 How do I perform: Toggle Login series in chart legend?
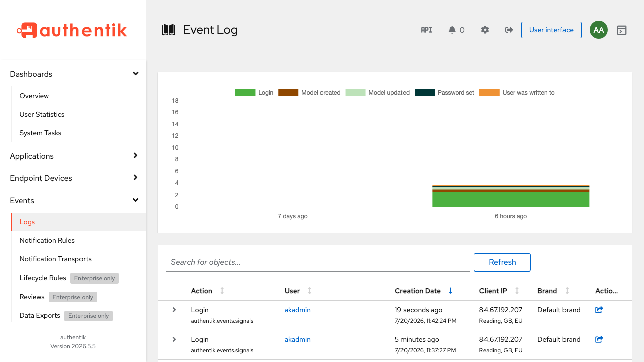pyautogui.click(x=254, y=93)
